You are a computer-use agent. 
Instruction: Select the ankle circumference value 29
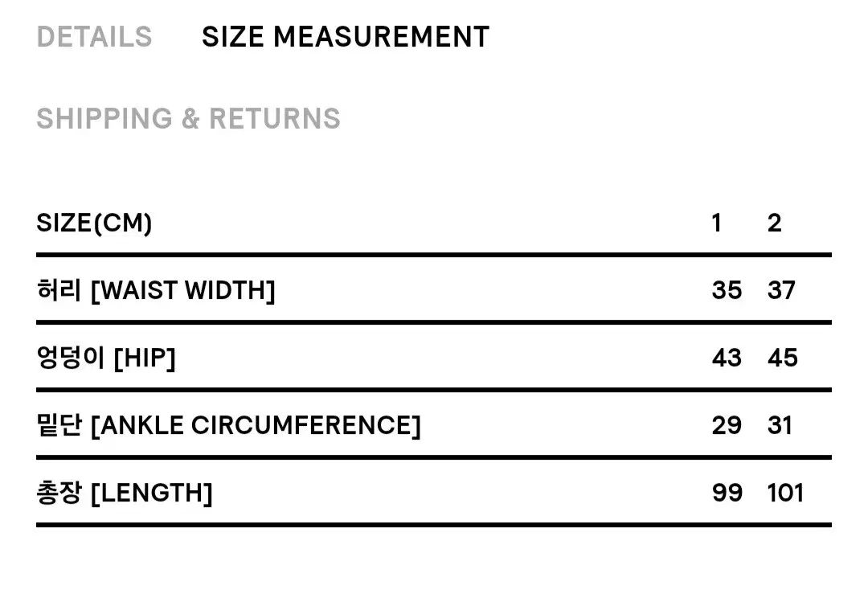727,426
